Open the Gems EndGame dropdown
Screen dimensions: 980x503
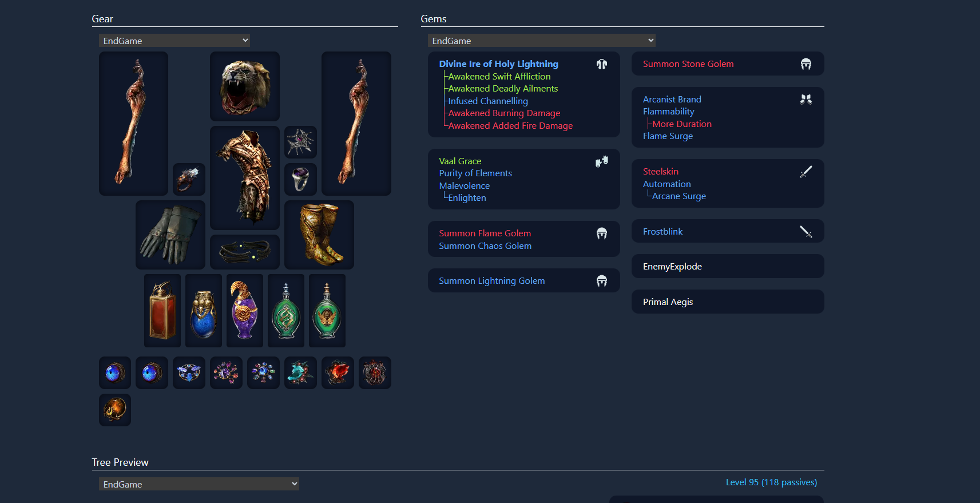[x=542, y=41]
